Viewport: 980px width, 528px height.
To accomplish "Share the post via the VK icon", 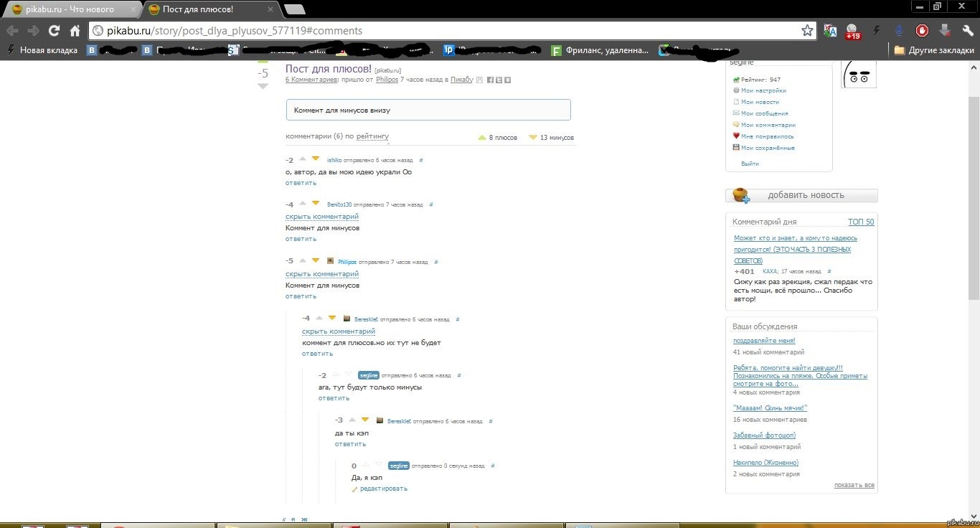I will (507, 80).
